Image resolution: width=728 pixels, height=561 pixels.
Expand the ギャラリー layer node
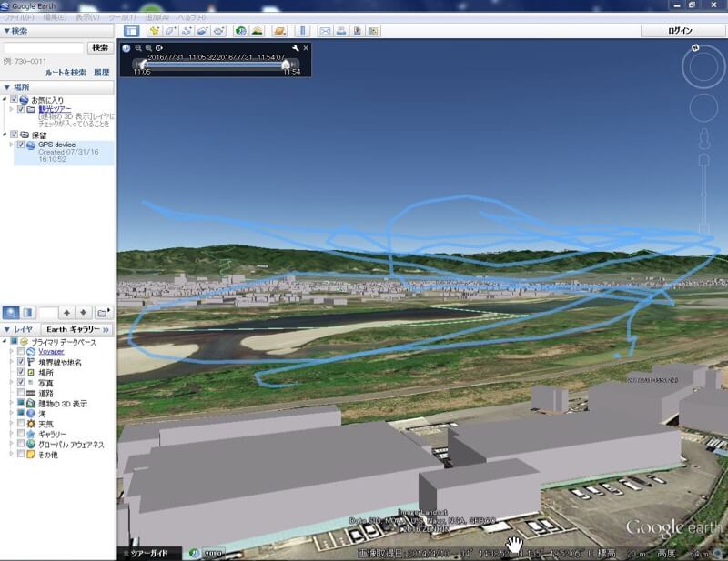12,434
